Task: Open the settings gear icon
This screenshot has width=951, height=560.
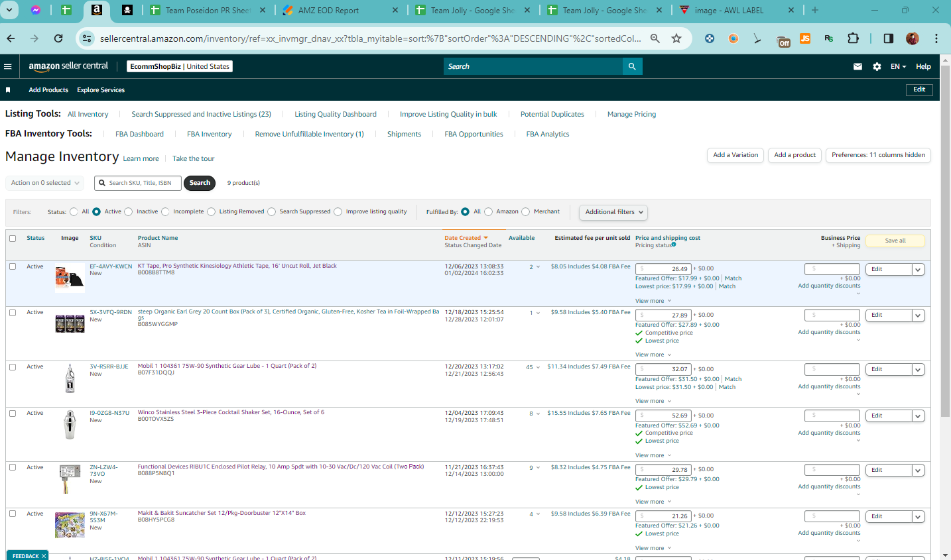Action: 877,66
